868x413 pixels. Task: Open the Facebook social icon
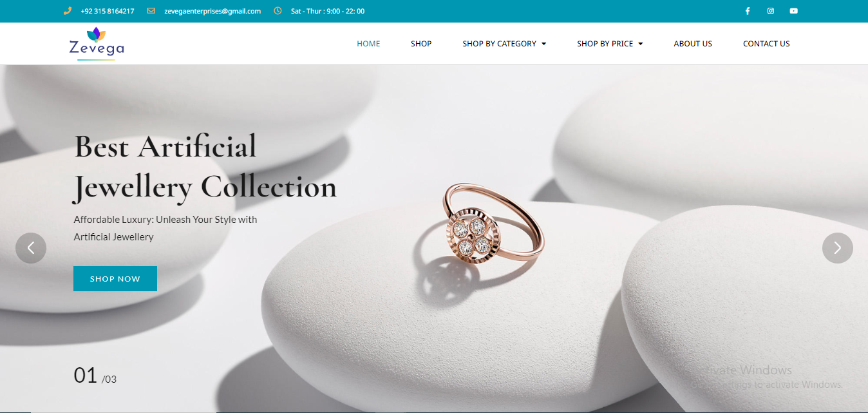[x=748, y=11]
